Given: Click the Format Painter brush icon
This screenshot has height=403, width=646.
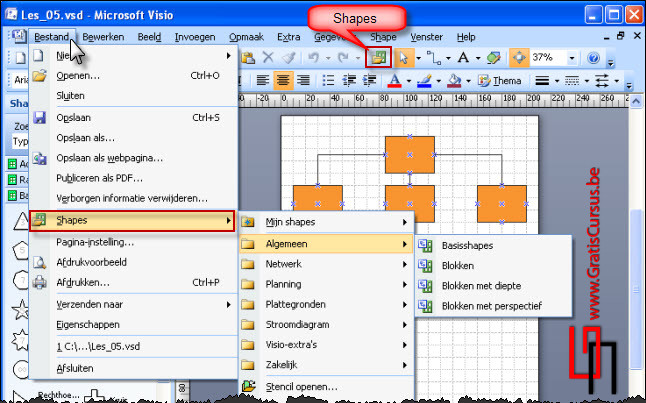Looking at the screenshot, I should pos(288,58).
